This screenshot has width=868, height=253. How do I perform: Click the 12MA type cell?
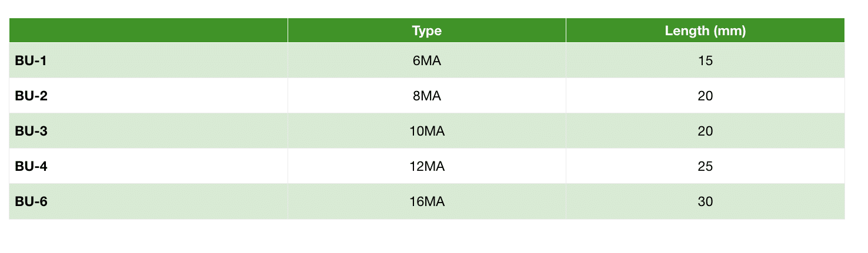427,166
